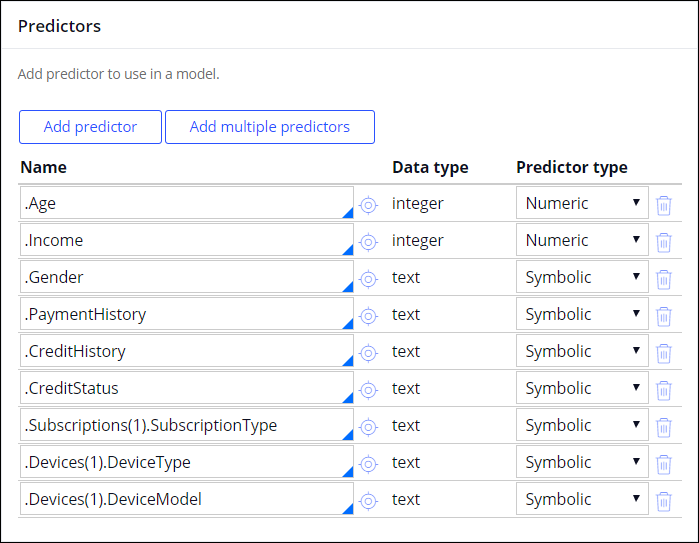
Task: Open property picker next to .Gender
Action: (368, 278)
